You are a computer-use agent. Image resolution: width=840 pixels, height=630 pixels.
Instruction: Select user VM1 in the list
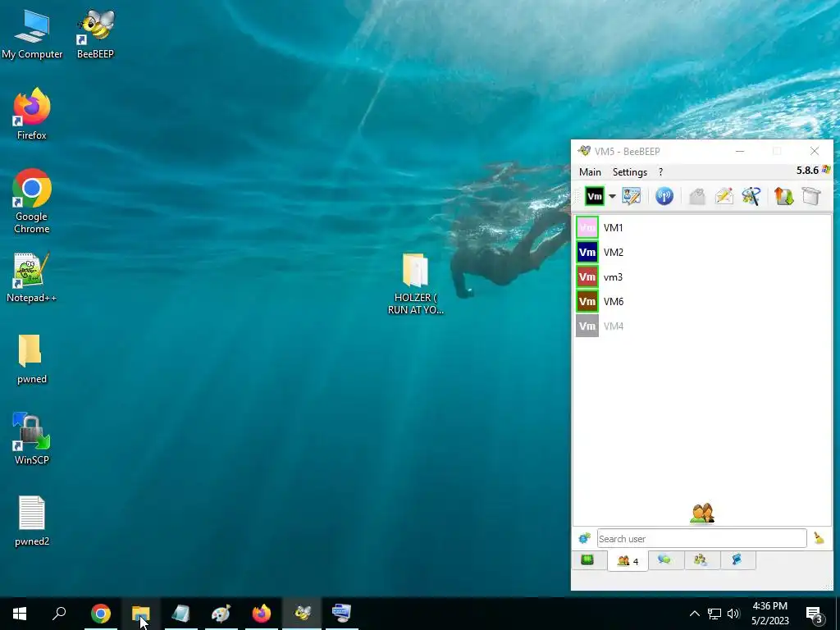point(702,228)
